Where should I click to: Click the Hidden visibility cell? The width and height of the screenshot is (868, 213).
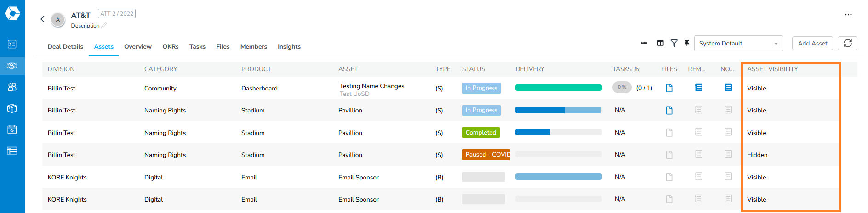757,155
